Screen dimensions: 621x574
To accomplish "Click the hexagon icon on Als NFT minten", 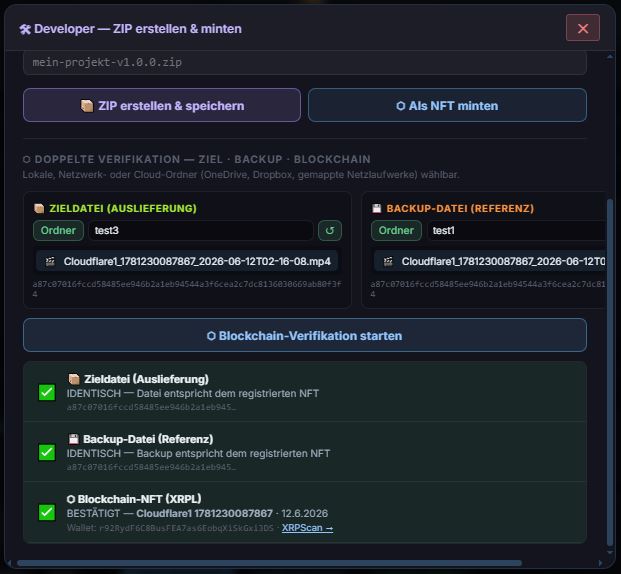I will coord(401,106).
